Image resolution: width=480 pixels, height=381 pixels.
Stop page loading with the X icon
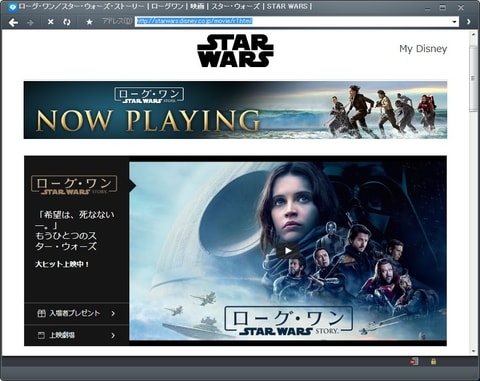(x=51, y=22)
